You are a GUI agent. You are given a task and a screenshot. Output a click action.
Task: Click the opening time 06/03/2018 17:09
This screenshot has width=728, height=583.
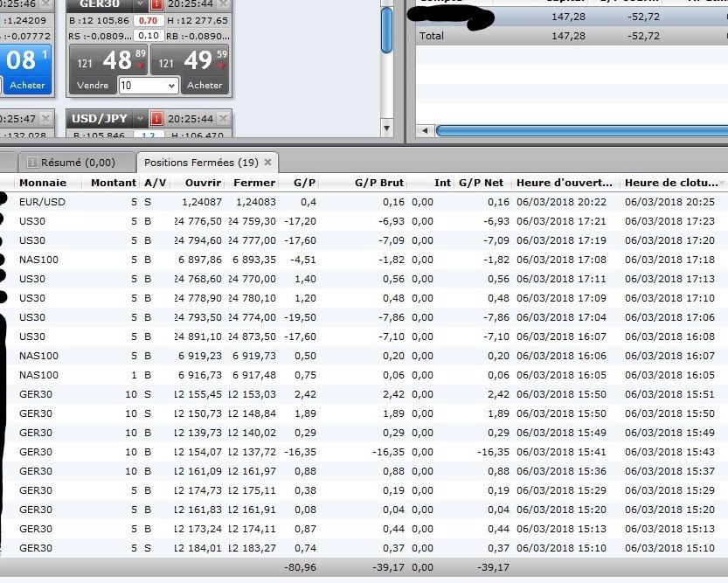click(x=561, y=298)
